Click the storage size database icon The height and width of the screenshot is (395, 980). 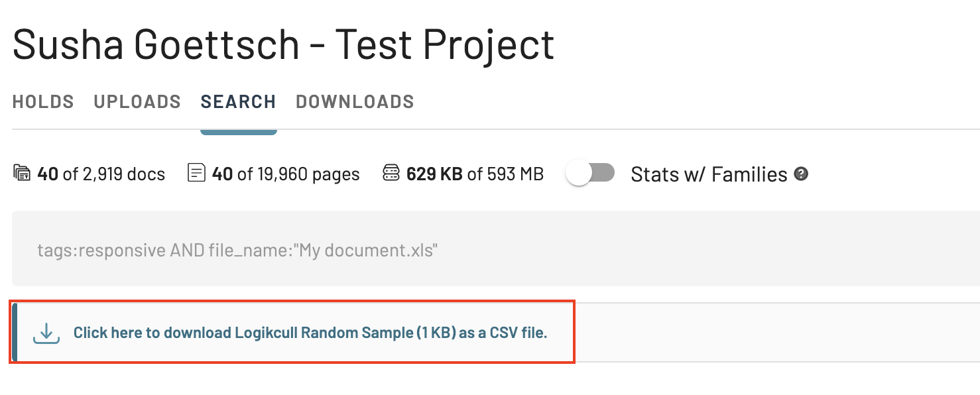391,174
